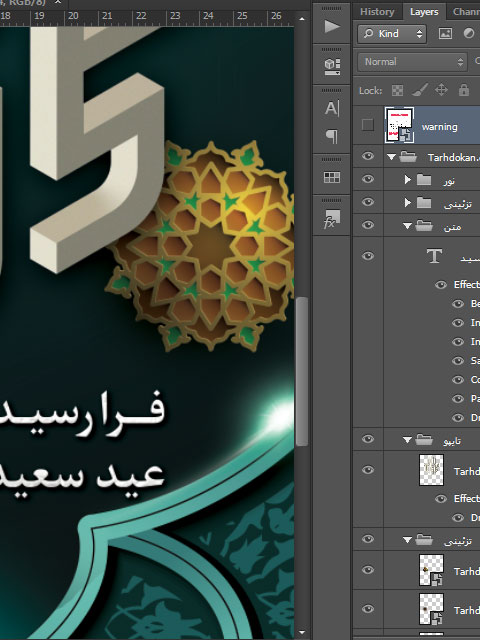Hide the Tarhdokan layer in تایپو group
480x640 pixels.
coord(368,470)
